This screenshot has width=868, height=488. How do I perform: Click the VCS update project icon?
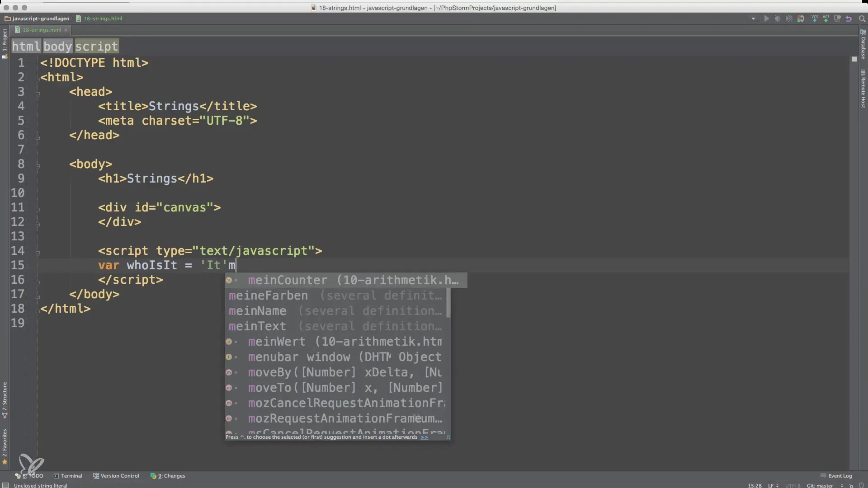(x=815, y=19)
